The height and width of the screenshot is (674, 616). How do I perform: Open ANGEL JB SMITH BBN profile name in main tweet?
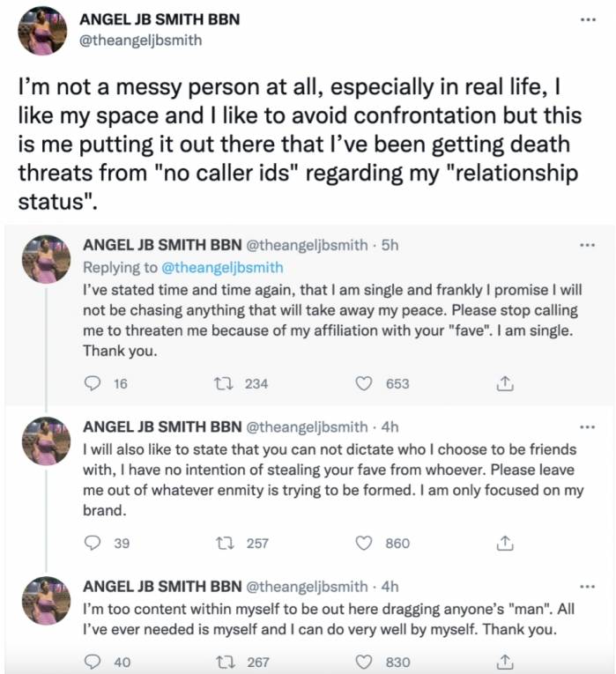coord(160,19)
